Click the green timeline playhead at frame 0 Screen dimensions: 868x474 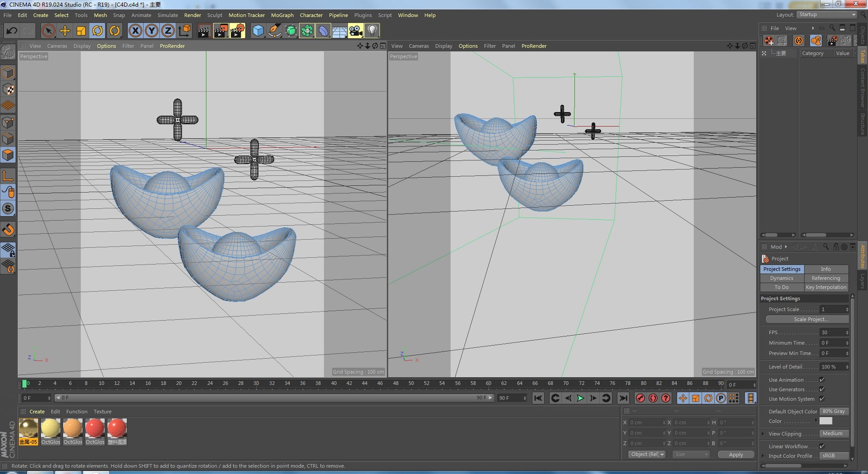point(24,384)
